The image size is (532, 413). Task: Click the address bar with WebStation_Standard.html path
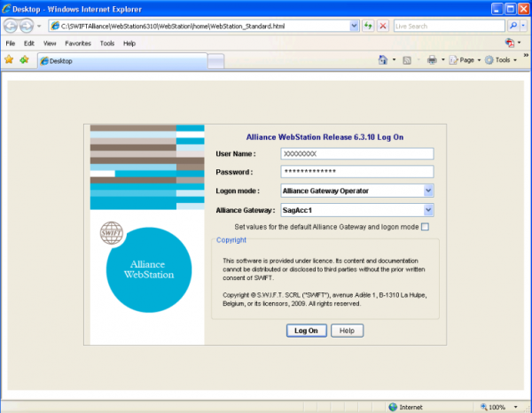click(x=199, y=26)
